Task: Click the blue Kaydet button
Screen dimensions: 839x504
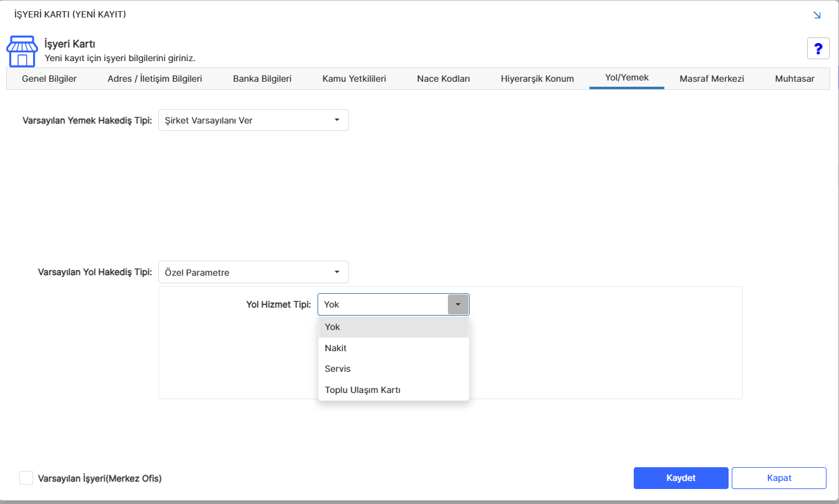Action: click(x=681, y=478)
